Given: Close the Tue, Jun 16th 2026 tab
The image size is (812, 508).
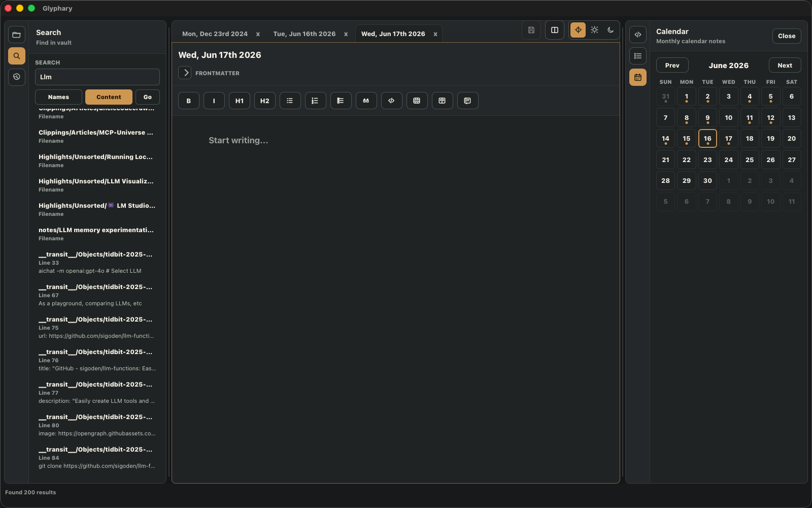Looking at the screenshot, I should 346,34.
